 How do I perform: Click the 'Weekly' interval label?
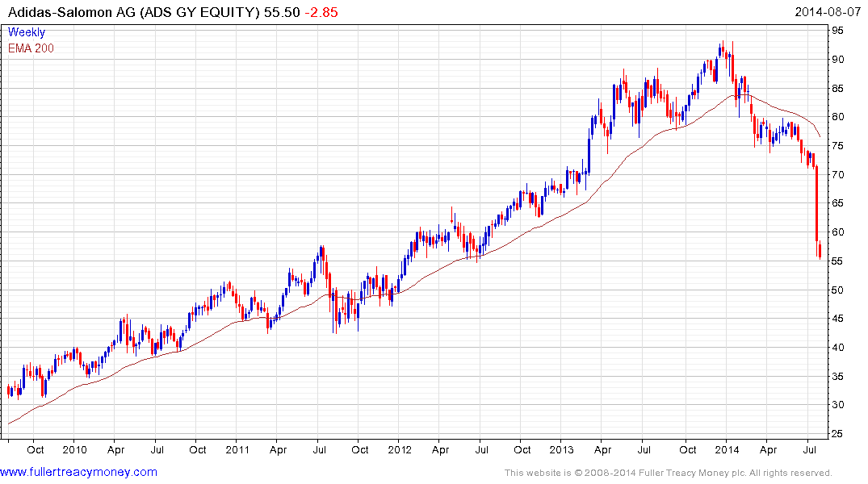(x=27, y=32)
